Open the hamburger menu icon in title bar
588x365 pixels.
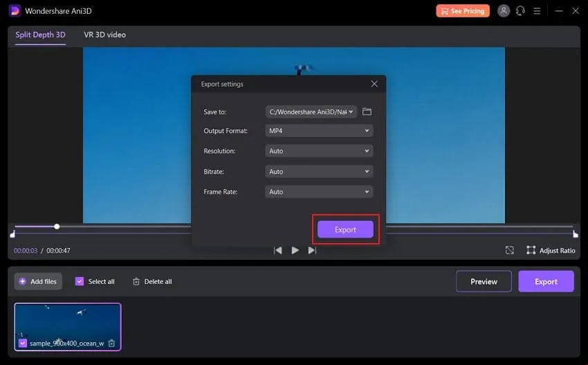(x=537, y=11)
